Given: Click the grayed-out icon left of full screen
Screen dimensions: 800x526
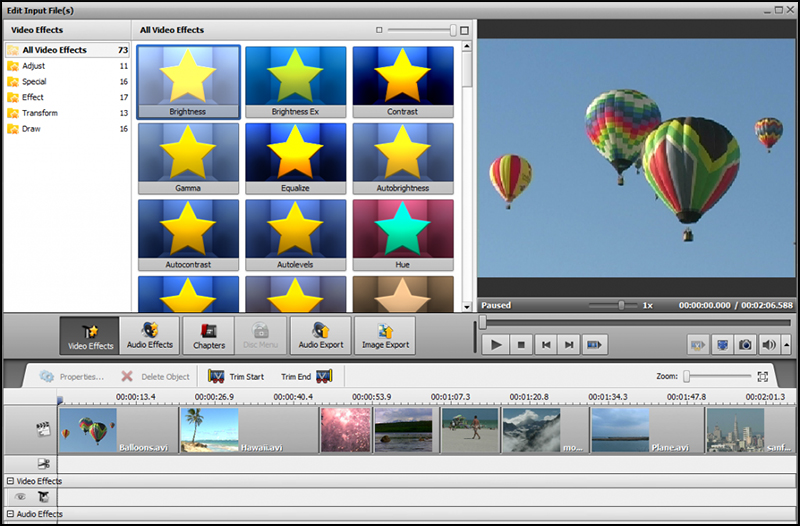Looking at the screenshot, I should 698,345.
